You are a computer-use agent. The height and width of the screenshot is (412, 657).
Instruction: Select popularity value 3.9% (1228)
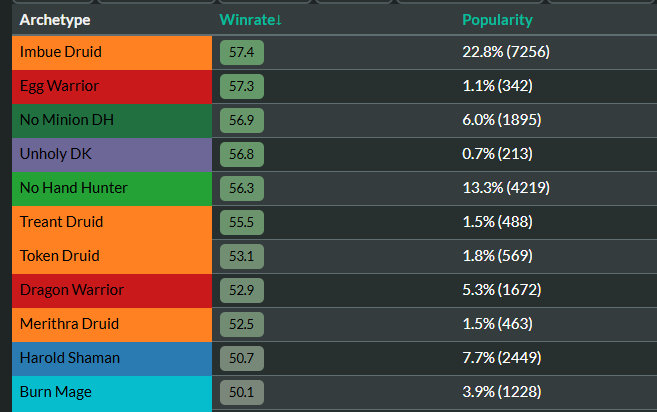click(502, 392)
